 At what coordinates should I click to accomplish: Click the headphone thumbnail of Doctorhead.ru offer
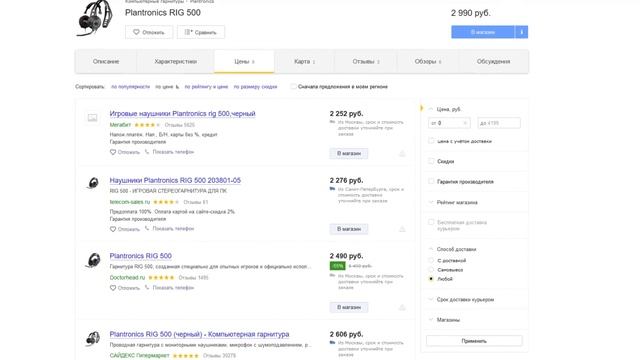click(93, 260)
